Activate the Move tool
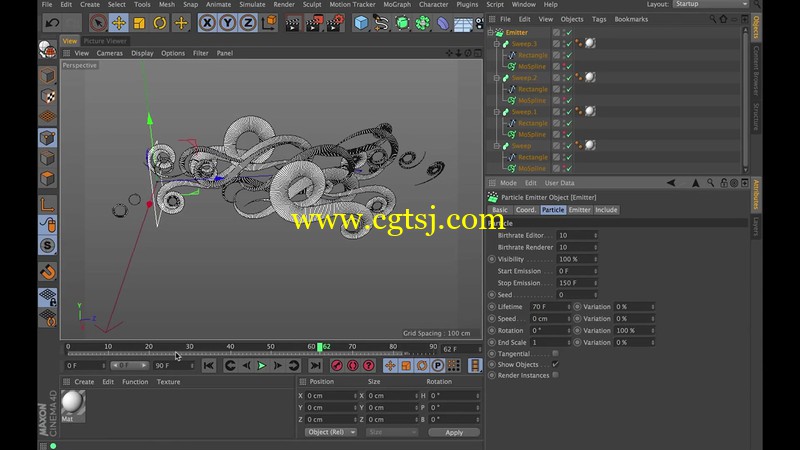The image size is (800, 450). (119, 23)
